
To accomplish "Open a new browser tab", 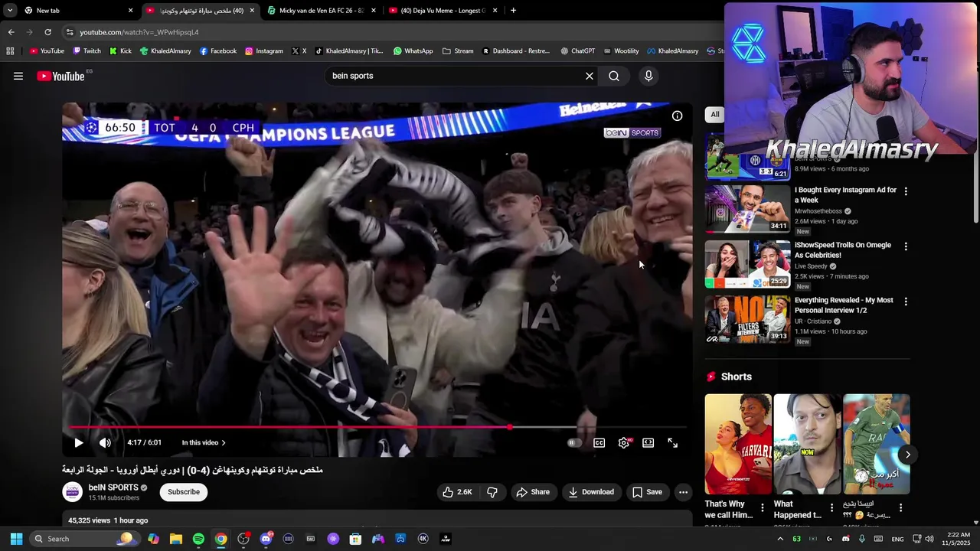I will point(513,11).
